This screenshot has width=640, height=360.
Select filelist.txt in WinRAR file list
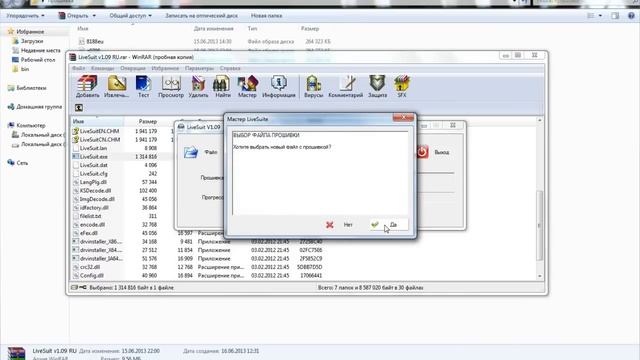pyautogui.click(x=91, y=216)
